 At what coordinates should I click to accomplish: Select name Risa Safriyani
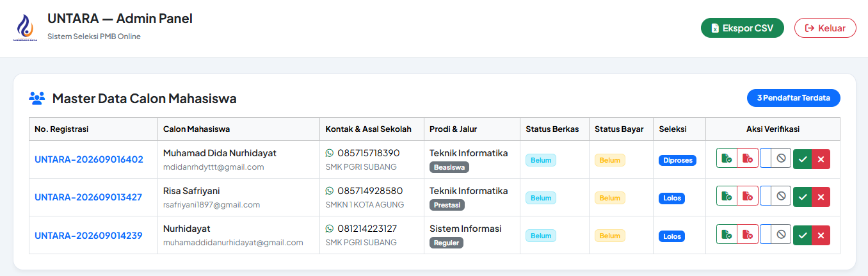point(191,191)
